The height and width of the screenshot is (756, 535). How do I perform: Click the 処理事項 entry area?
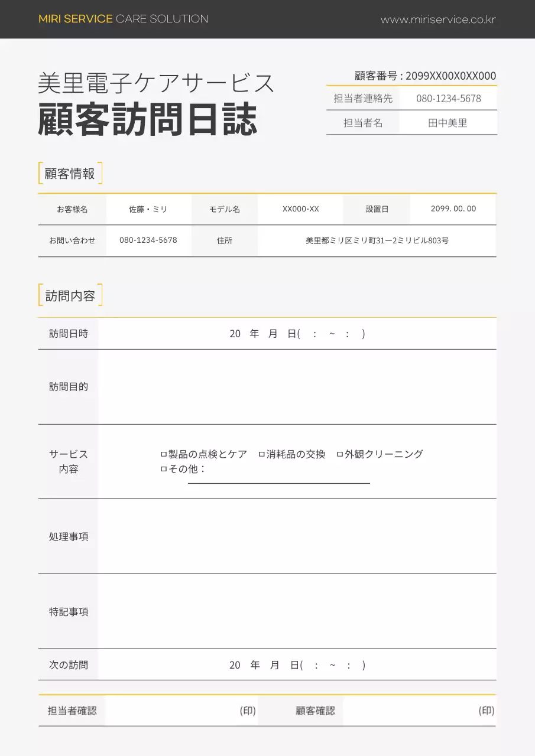tap(296, 536)
